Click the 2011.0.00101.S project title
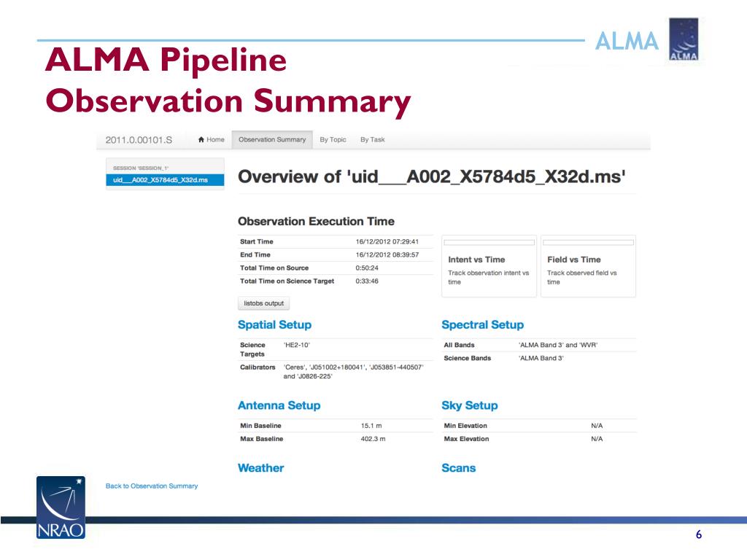 point(139,140)
